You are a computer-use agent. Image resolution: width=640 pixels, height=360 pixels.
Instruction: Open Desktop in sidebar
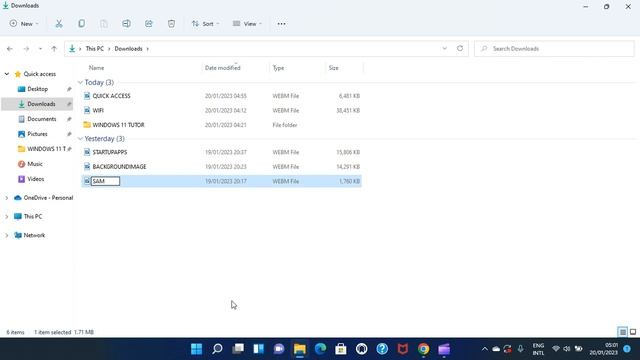(38, 89)
